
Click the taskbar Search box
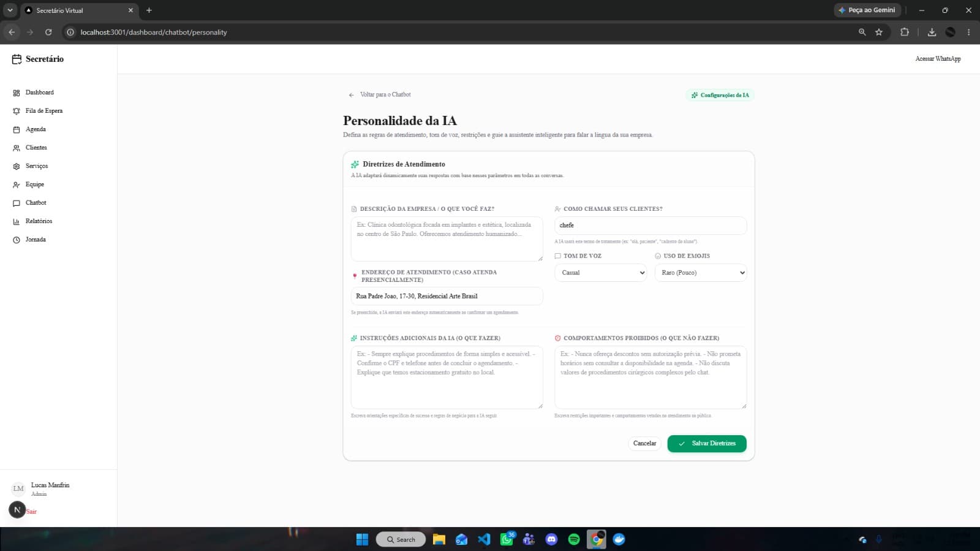[x=401, y=539]
